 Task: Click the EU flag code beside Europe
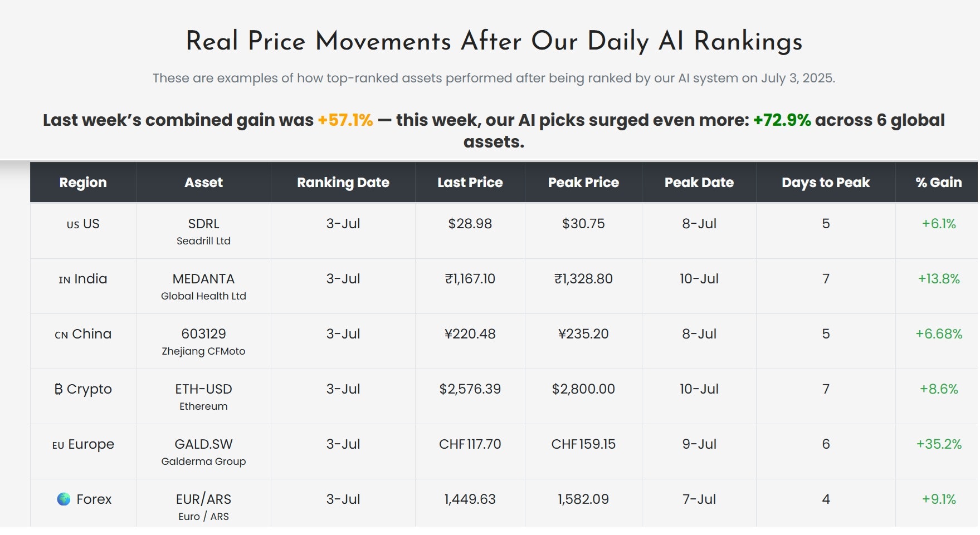coord(58,445)
